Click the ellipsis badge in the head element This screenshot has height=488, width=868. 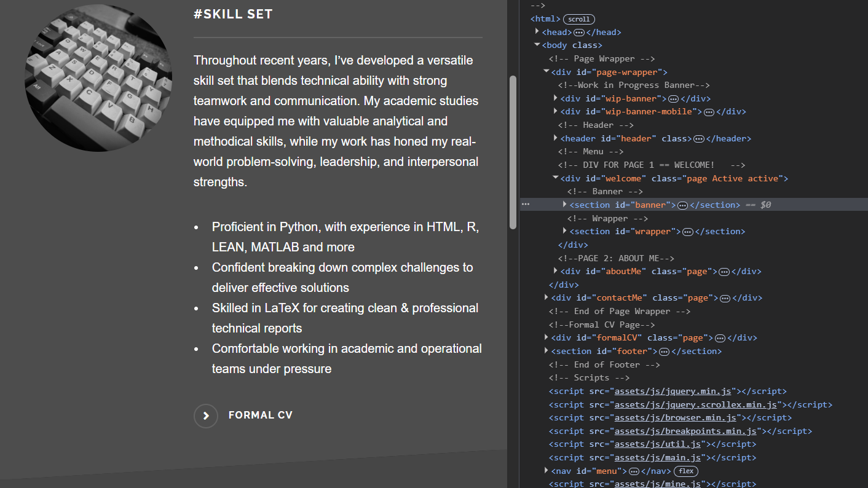click(x=578, y=33)
